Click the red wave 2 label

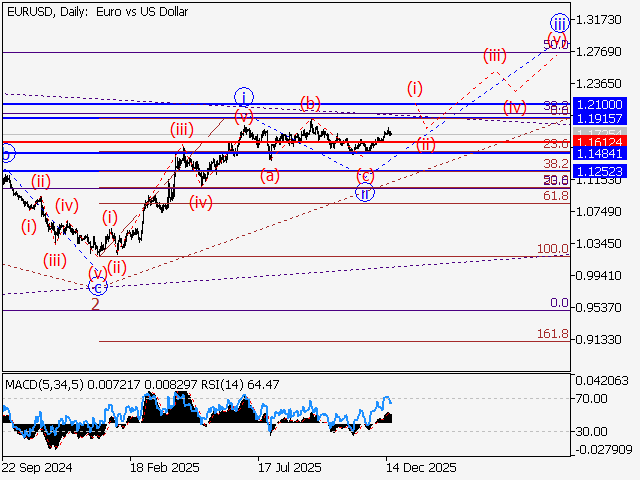pos(95,304)
